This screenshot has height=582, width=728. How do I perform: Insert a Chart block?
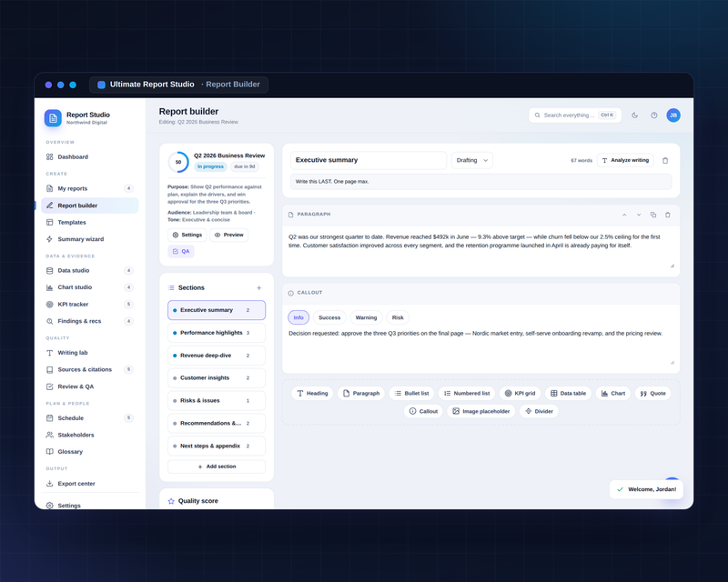613,393
